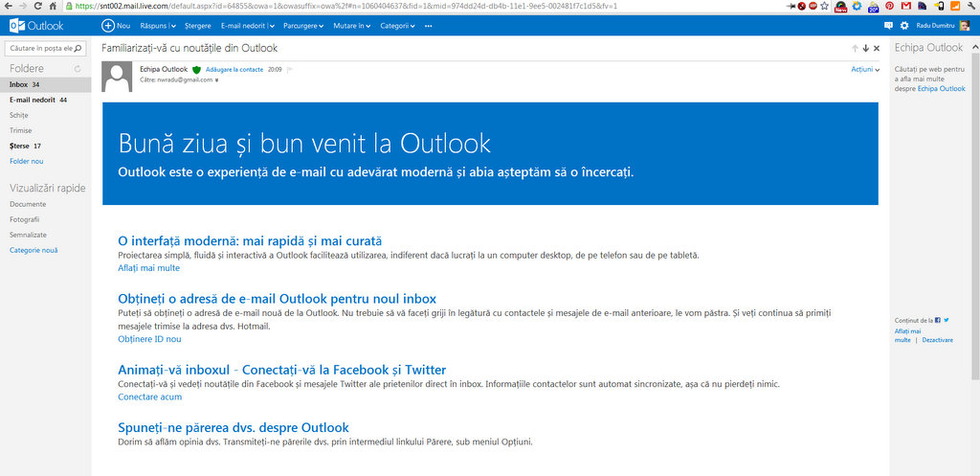This screenshot has width=980, height=476.
Task: Open the Adblock Plus extension icon
Action: 813,6
